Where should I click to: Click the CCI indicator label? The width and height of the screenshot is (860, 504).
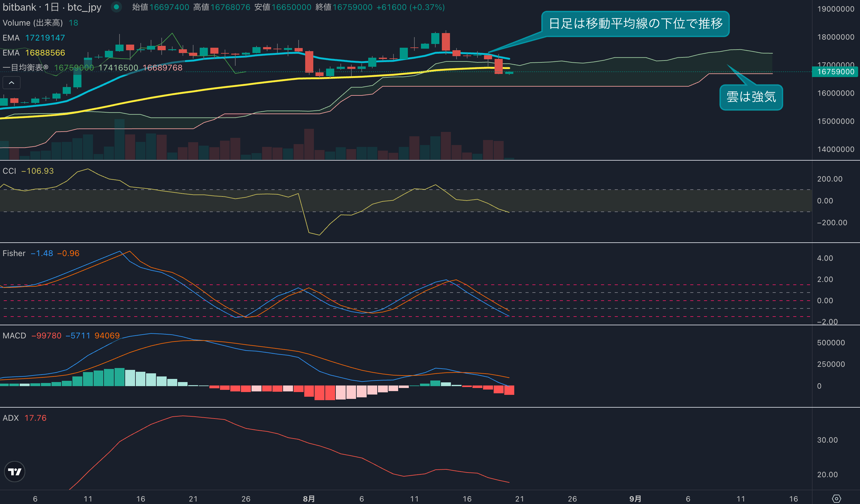point(10,171)
